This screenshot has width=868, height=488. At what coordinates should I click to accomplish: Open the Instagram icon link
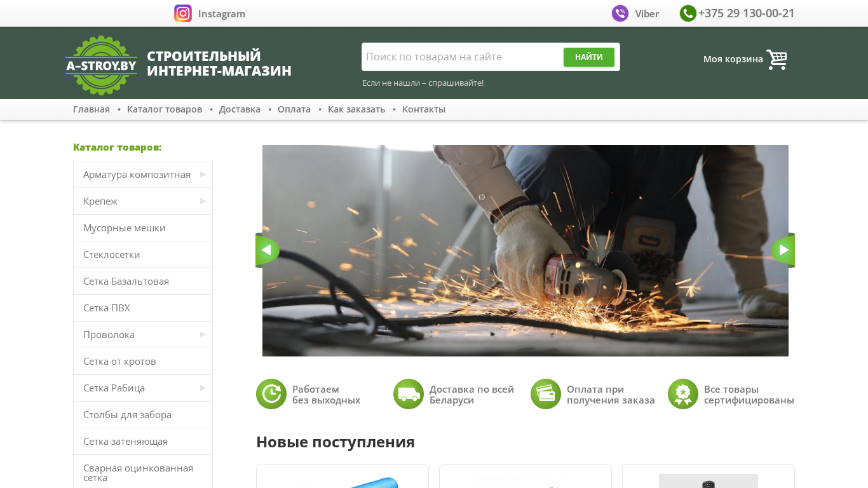[x=183, y=13]
